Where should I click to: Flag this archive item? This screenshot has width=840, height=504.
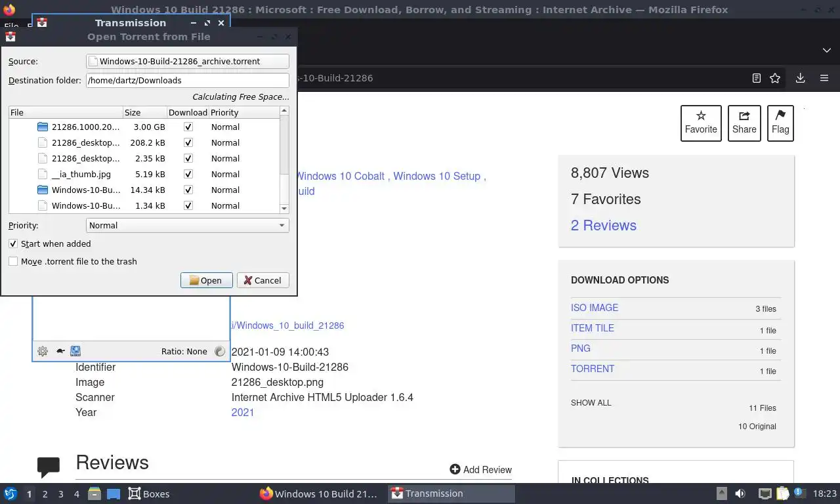tap(780, 123)
